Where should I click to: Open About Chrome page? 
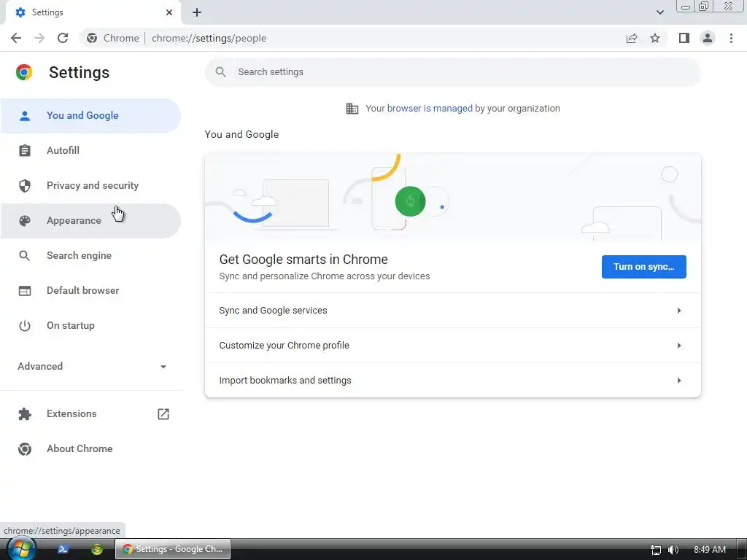tap(90, 449)
